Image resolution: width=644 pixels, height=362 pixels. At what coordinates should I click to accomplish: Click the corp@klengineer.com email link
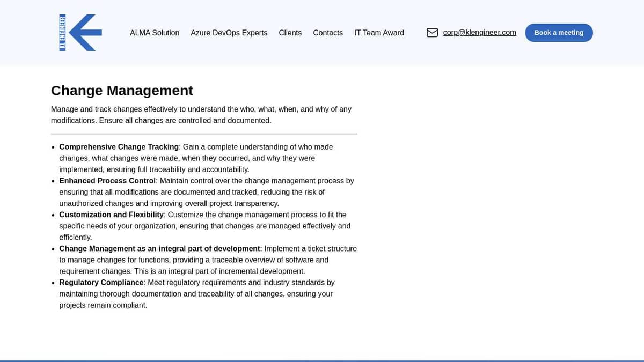point(479,32)
